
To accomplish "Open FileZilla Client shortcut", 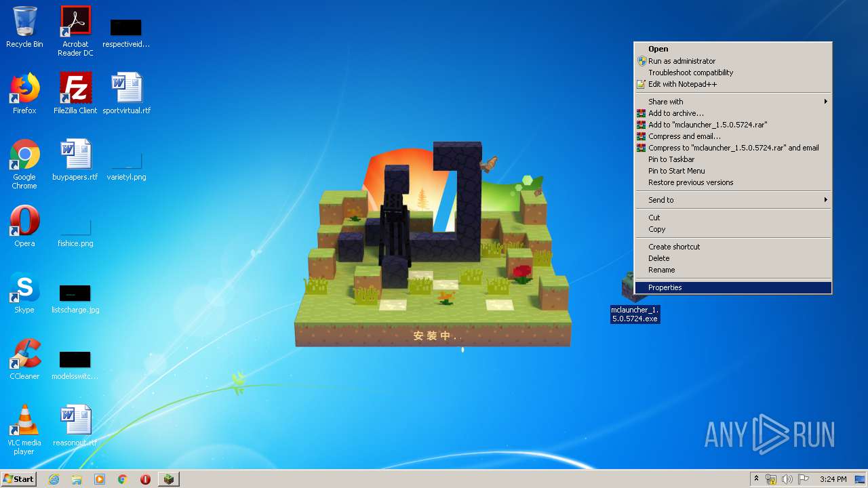I will 75,94.
